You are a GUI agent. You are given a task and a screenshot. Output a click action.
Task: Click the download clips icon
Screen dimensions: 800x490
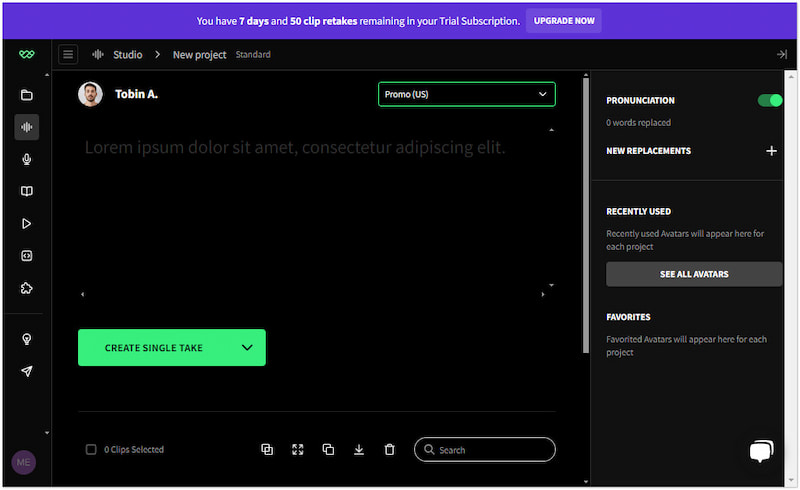pos(359,450)
